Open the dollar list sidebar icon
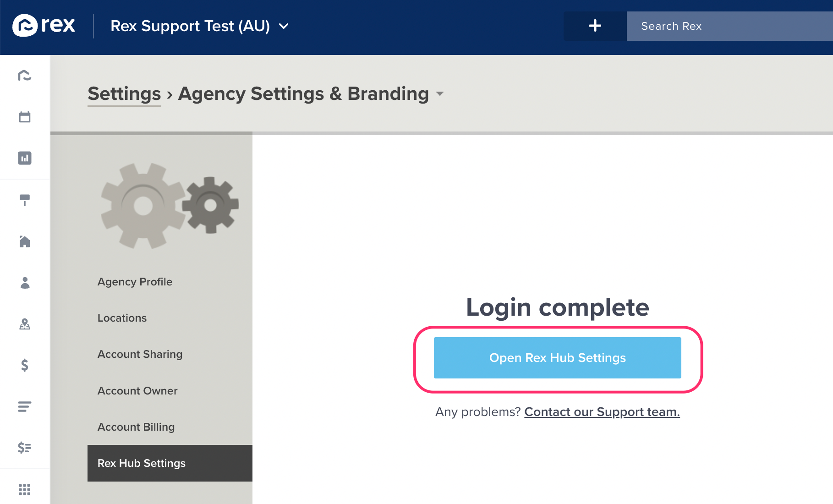This screenshot has height=504, width=833. (25, 448)
